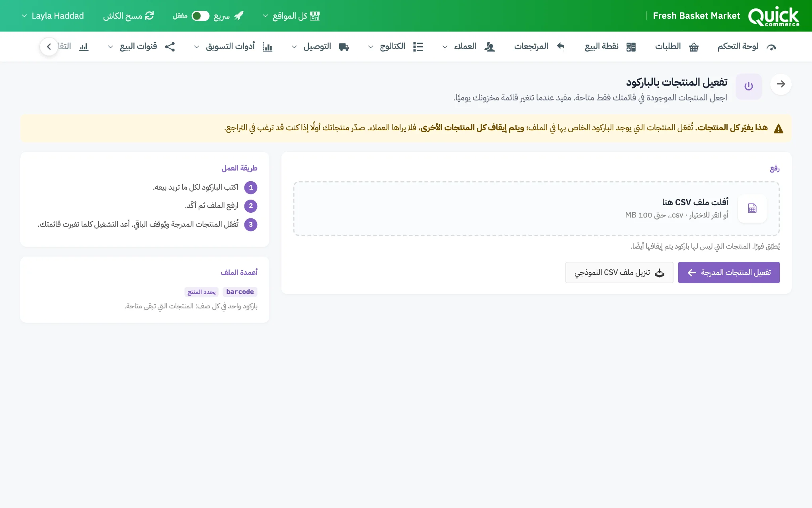Click the مسح الكاش clear cache button
The height and width of the screenshot is (508, 812).
click(x=129, y=16)
